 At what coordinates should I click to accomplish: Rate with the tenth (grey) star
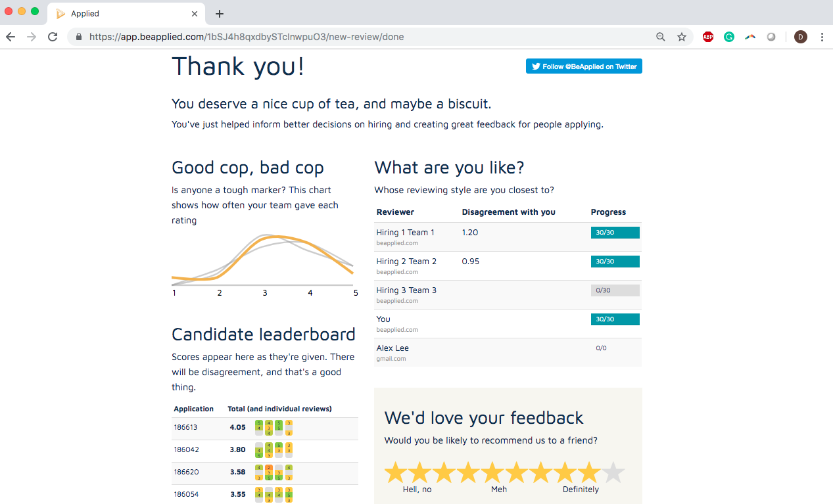tap(613, 472)
